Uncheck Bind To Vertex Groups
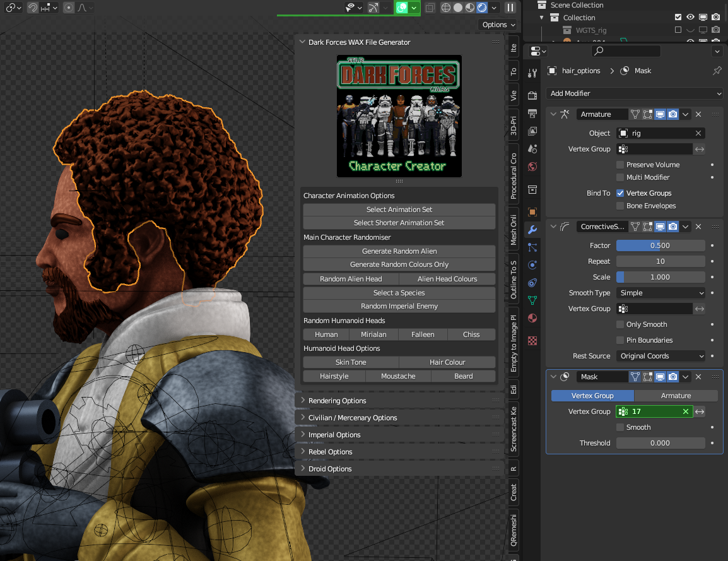 click(x=621, y=193)
